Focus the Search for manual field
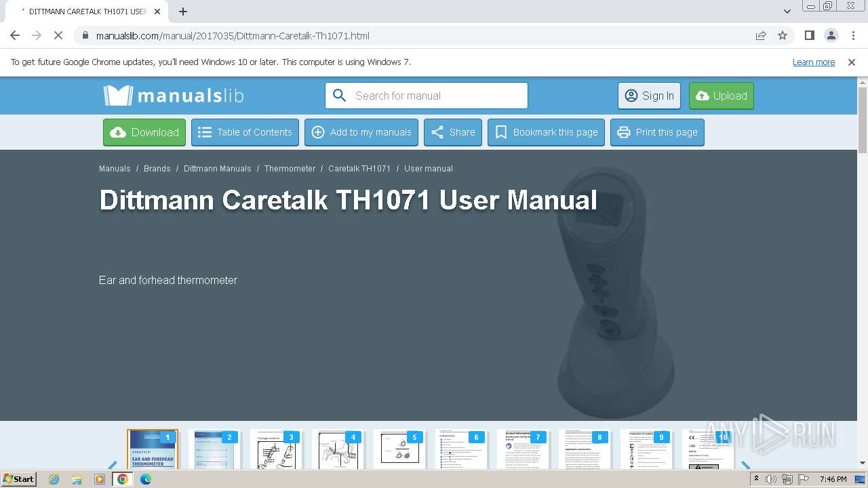The image size is (868, 488). tap(427, 96)
